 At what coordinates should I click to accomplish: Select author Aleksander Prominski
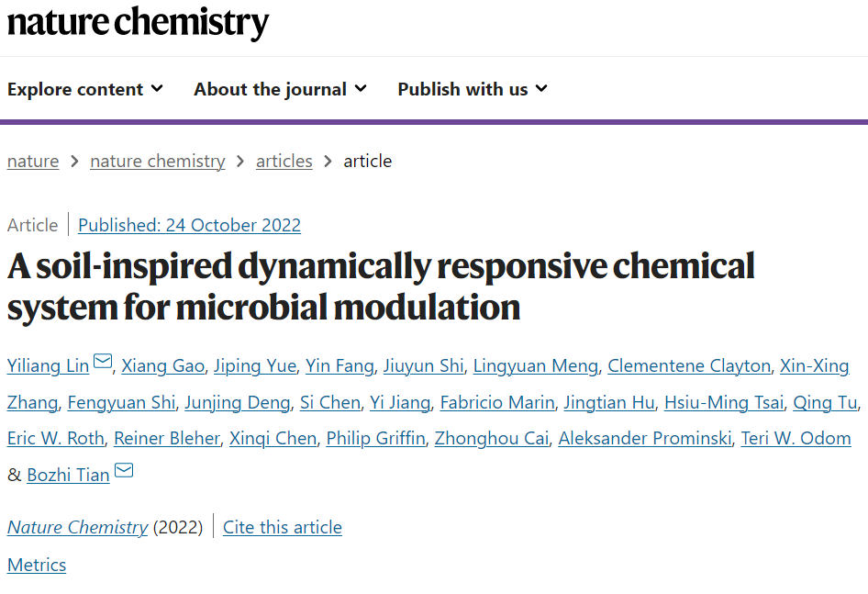click(646, 438)
